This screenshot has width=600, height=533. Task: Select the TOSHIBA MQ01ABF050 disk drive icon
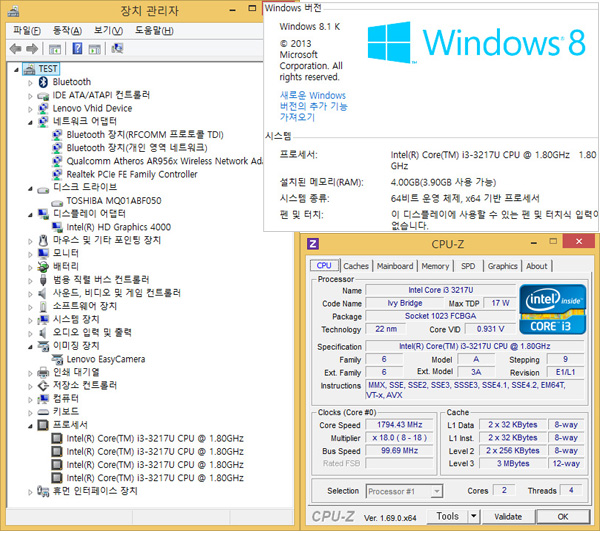[57, 202]
